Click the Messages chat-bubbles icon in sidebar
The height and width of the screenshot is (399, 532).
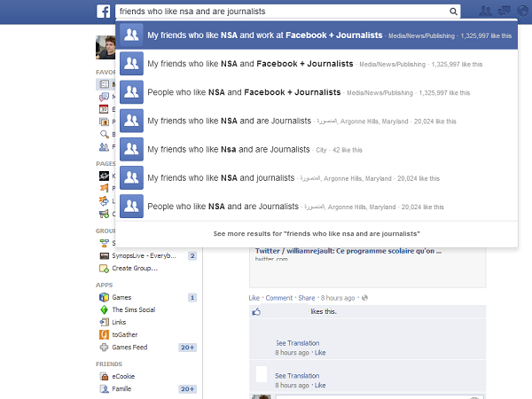point(104,97)
